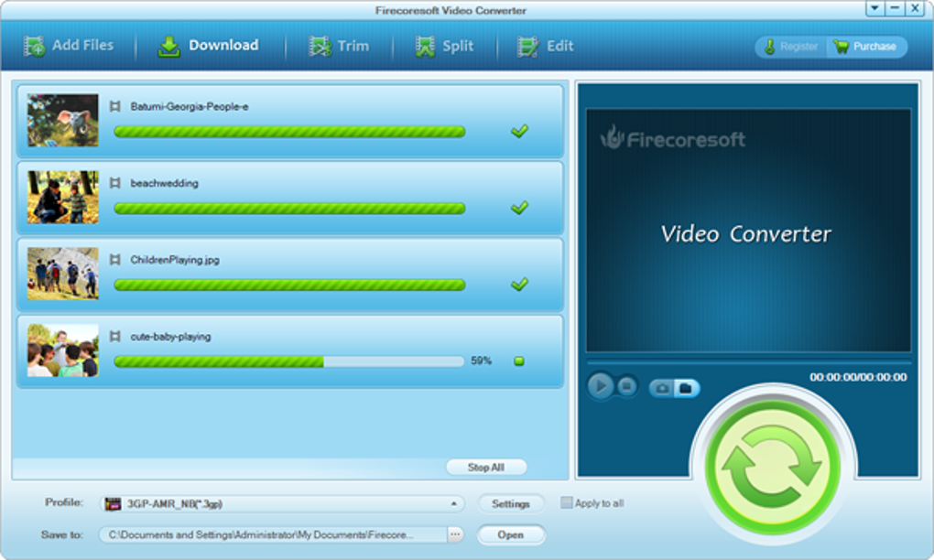Start conversion with the big green button
The width and height of the screenshot is (934, 560).
pos(773,468)
